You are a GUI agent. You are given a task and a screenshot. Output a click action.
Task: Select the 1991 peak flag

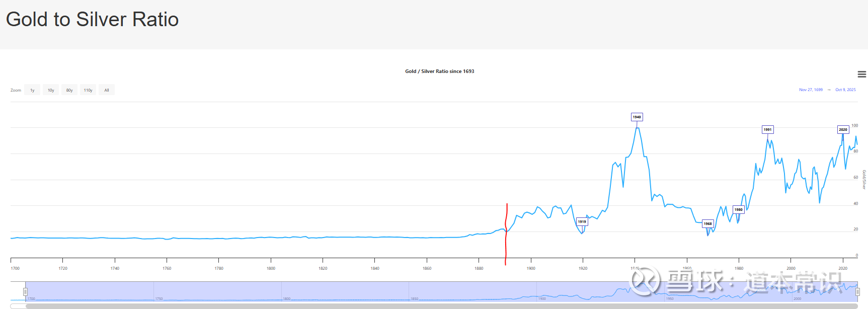click(x=767, y=129)
